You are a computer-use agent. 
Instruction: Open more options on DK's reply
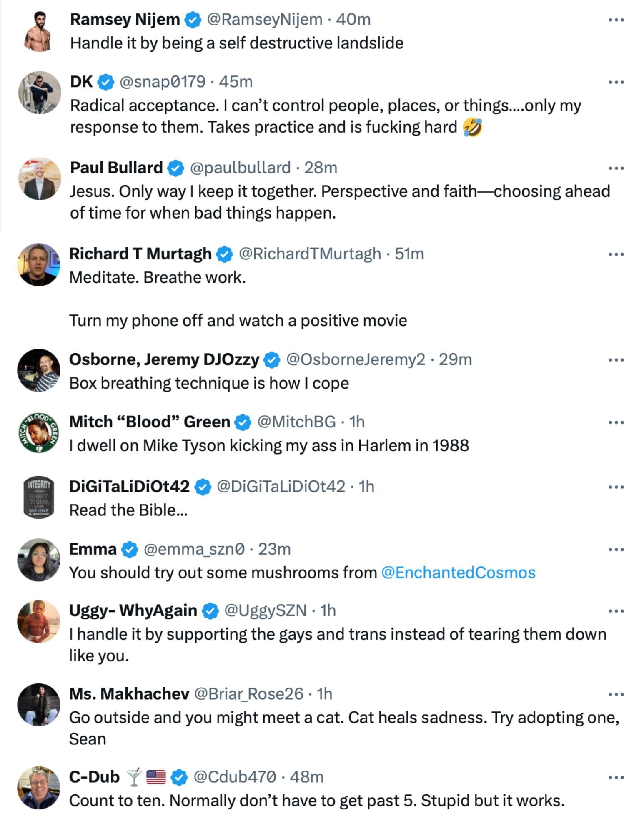click(x=616, y=82)
